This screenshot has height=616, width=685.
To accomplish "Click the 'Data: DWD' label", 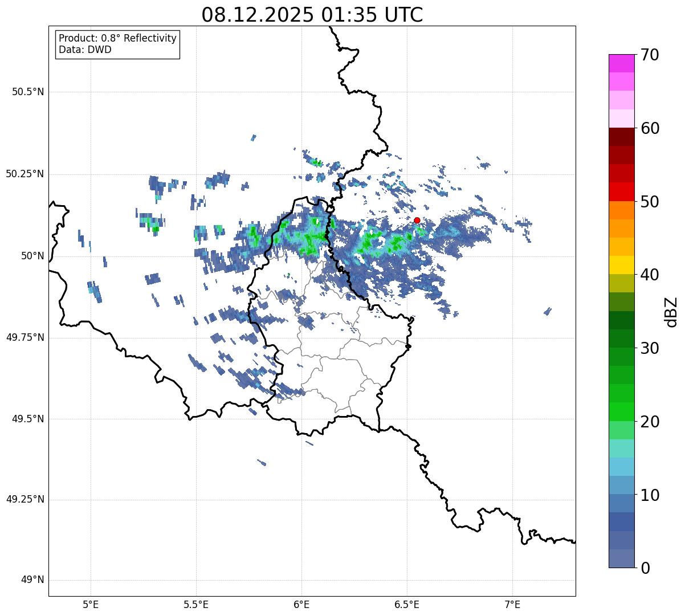I will click(85, 50).
